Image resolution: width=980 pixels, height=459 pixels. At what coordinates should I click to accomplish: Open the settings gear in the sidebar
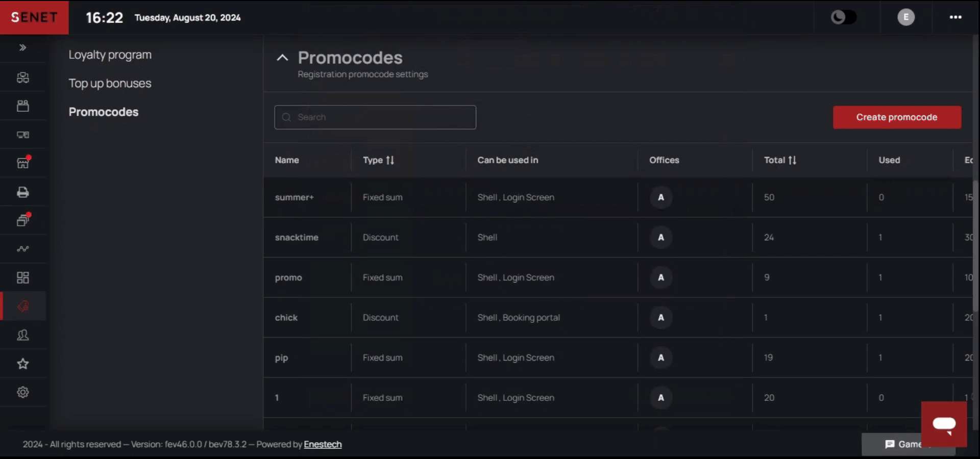click(x=23, y=392)
